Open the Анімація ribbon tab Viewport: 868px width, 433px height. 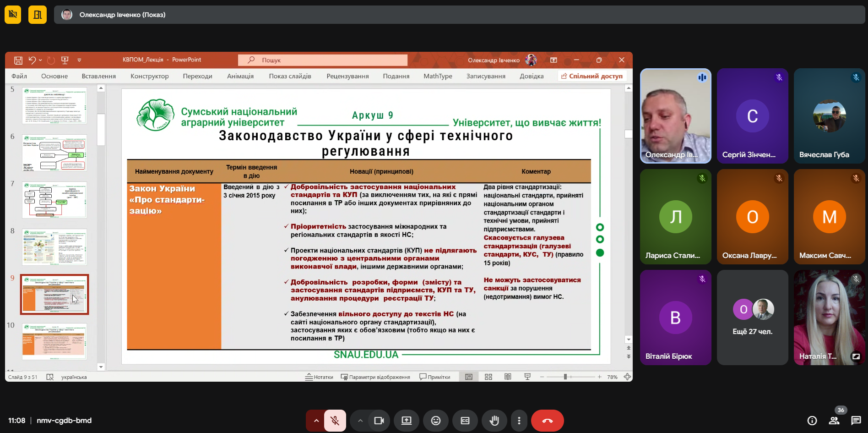[x=240, y=76]
